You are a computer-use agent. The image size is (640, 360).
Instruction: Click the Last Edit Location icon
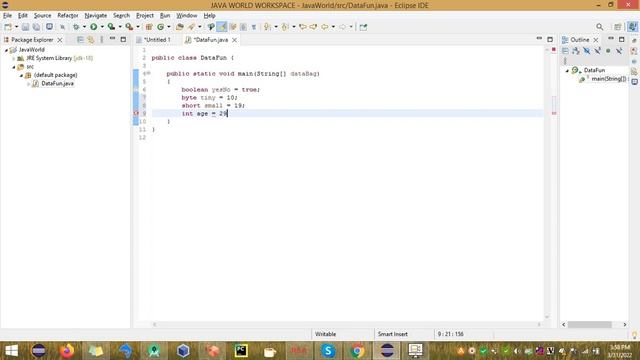coord(303,27)
